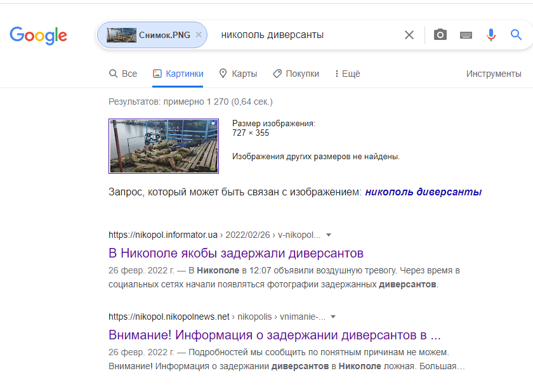Click image size text 727 × 355

pyautogui.click(x=251, y=133)
